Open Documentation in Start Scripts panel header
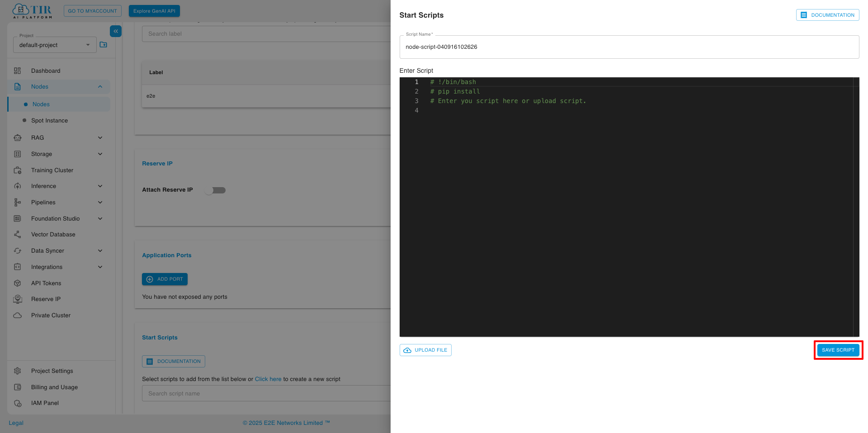Screen dimensions: 868x433 tap(827, 15)
